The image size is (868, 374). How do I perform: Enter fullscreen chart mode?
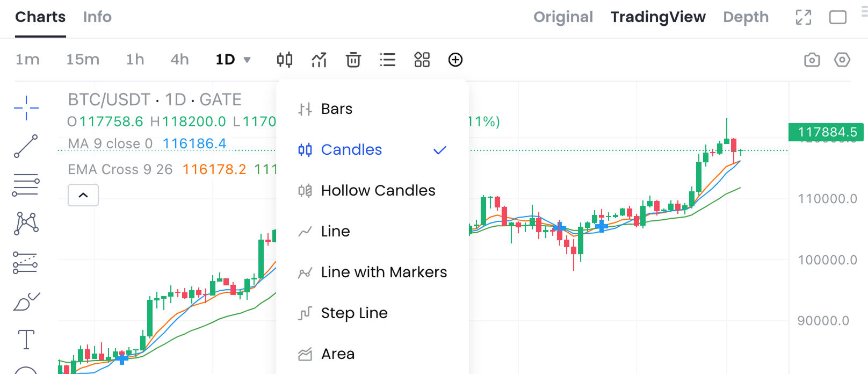point(803,17)
